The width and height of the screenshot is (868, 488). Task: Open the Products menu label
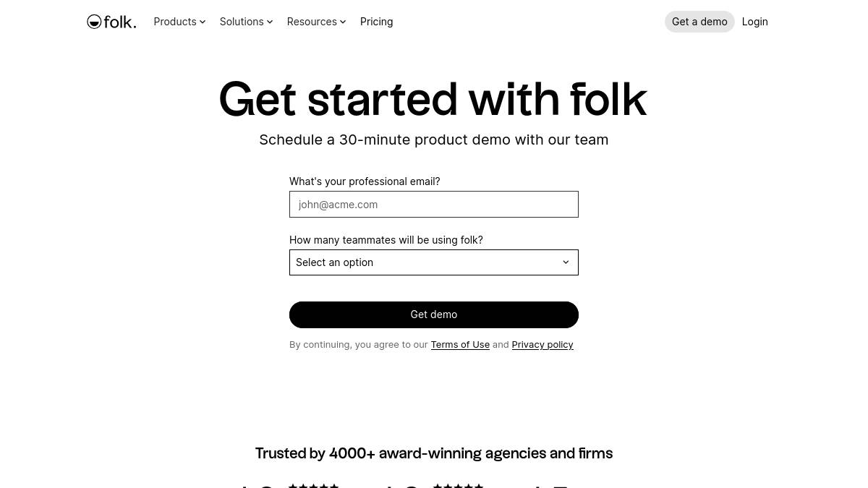175,22
